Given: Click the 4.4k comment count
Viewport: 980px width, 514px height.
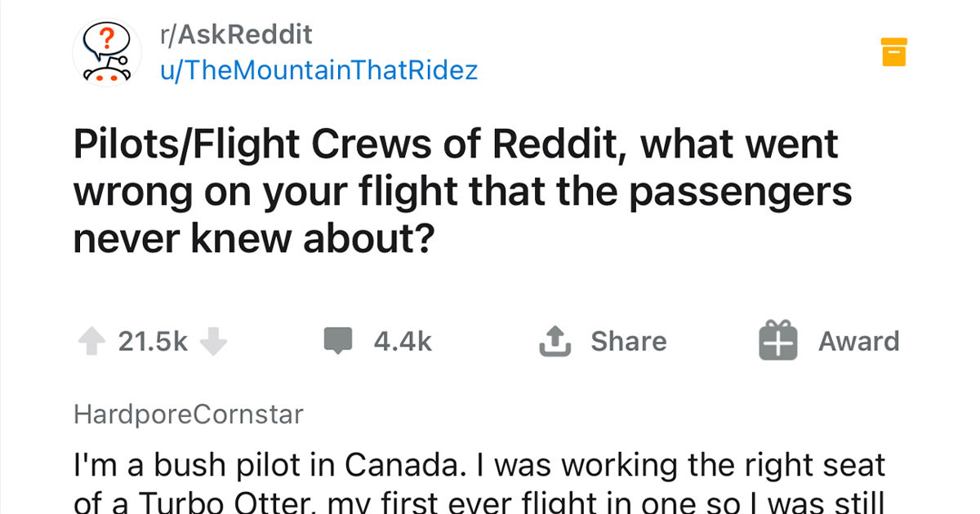Looking at the screenshot, I should point(401,341).
